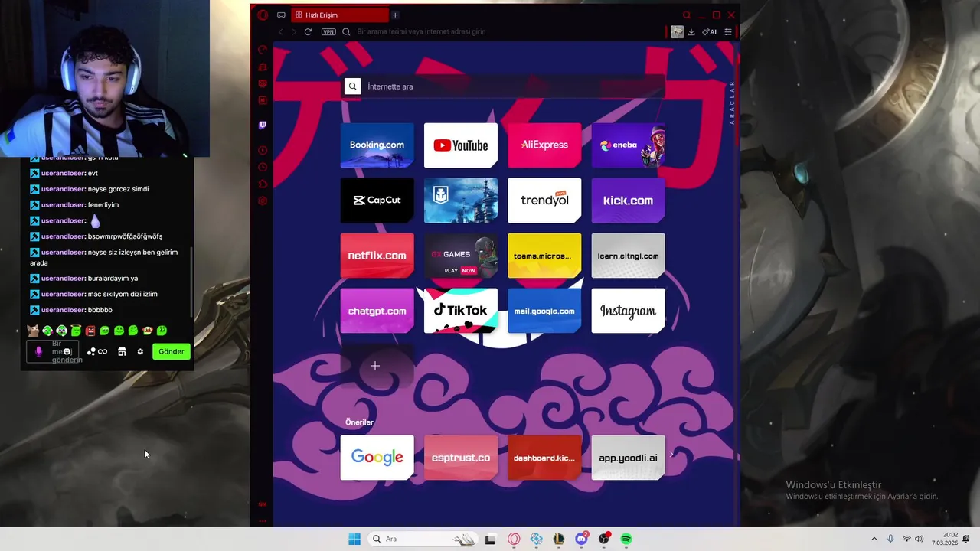Image resolution: width=980 pixels, height=551 pixels.
Task: Open the CapCut speed dial tile
Action: click(377, 201)
